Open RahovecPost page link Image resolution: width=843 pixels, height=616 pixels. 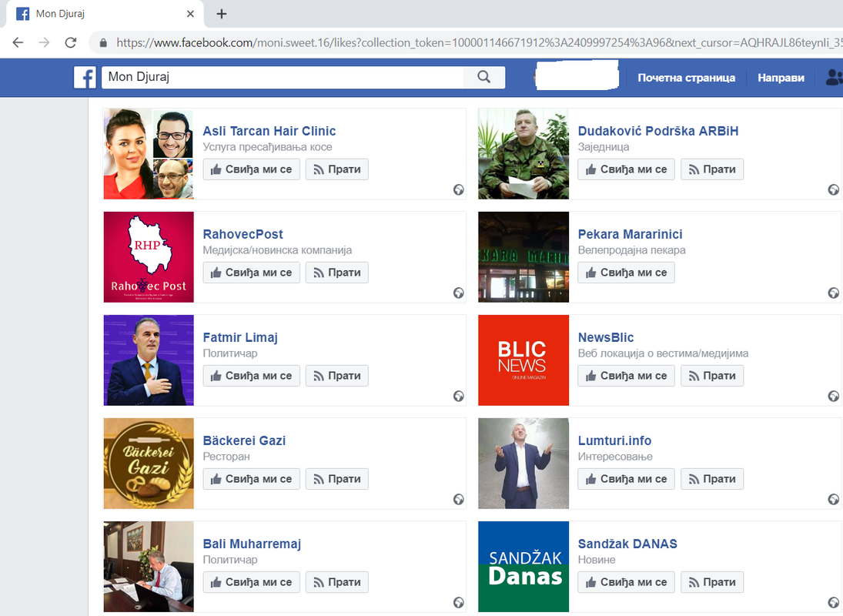pyautogui.click(x=243, y=234)
